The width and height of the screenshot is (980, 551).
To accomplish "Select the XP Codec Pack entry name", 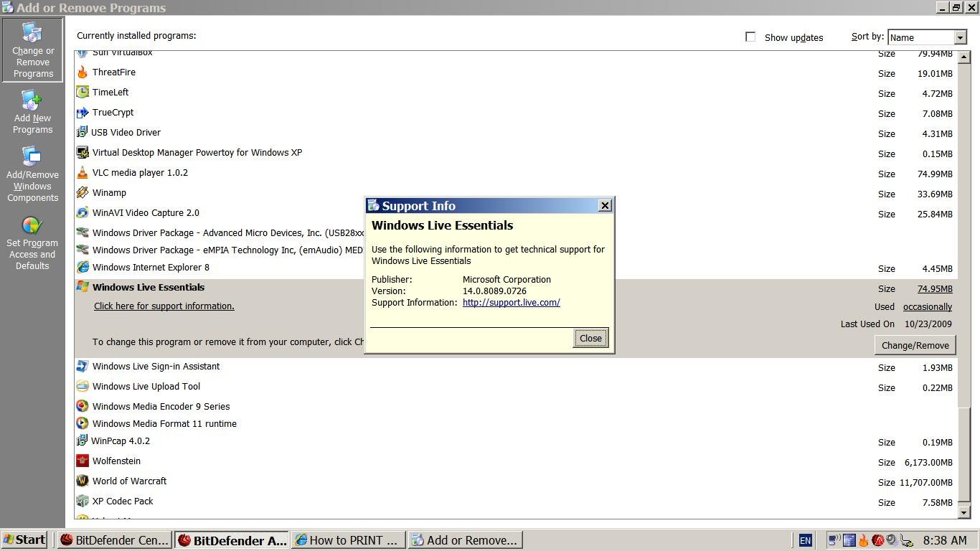I will pyautogui.click(x=123, y=501).
